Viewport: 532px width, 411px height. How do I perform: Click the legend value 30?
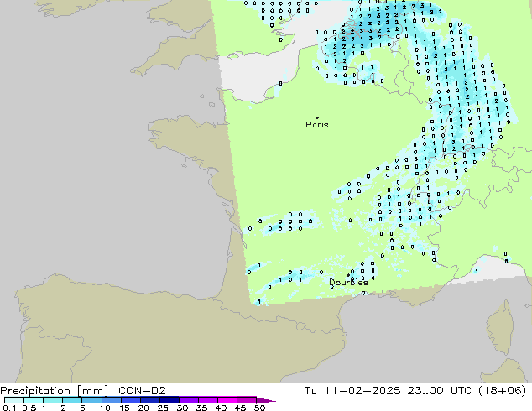click(182, 408)
